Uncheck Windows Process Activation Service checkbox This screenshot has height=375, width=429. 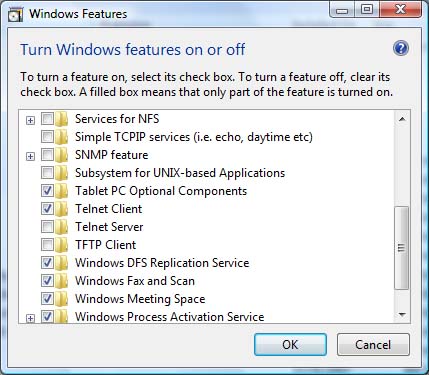pos(47,316)
